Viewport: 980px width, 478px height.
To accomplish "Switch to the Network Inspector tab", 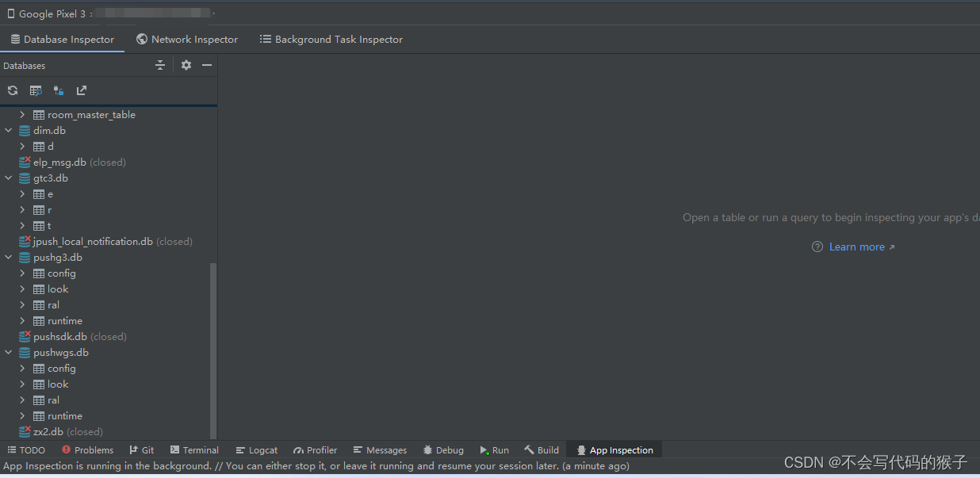I will pyautogui.click(x=187, y=39).
